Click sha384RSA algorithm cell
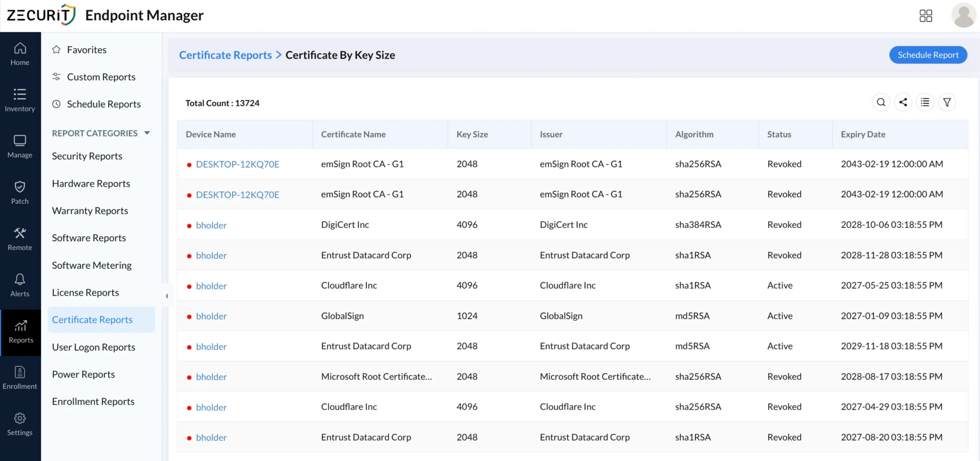The width and height of the screenshot is (980, 461). (698, 225)
